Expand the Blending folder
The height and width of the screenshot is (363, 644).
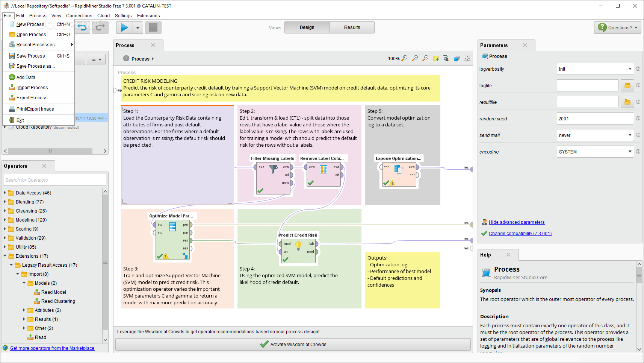pos(5,202)
